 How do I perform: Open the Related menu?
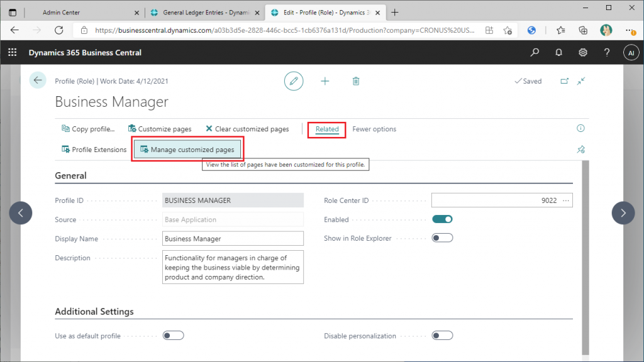click(327, 129)
